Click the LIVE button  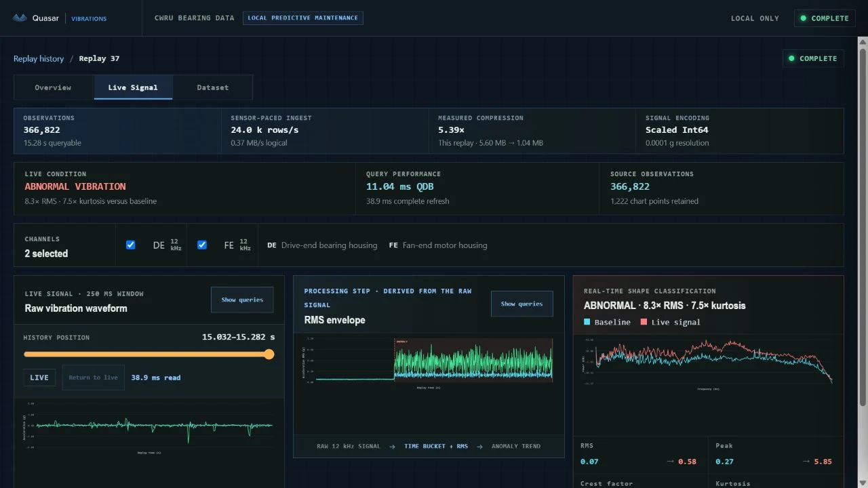[39, 378]
